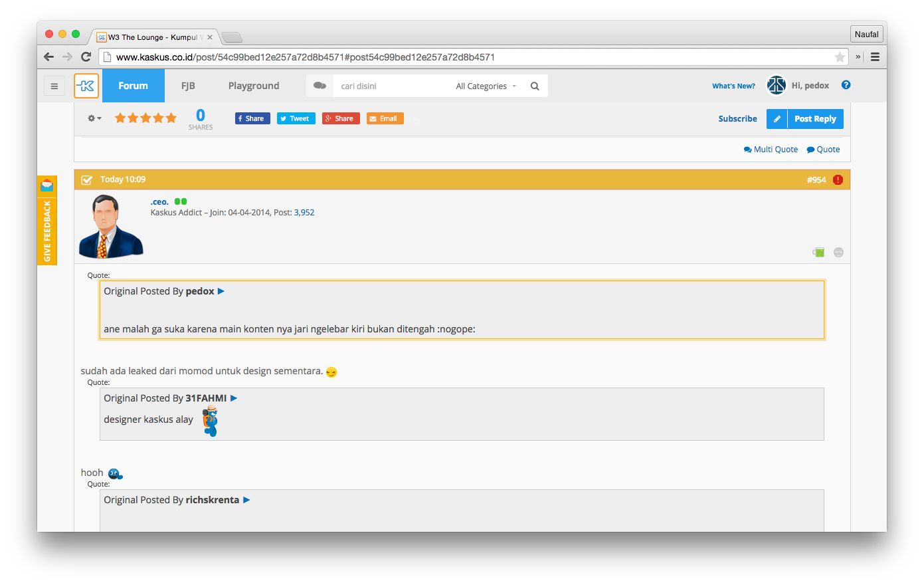Tick the post #954 checkbox

tap(86, 179)
